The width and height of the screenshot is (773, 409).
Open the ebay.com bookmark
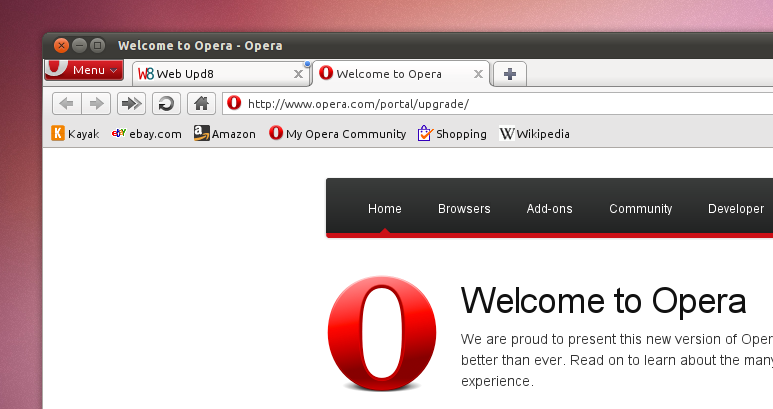pos(146,134)
